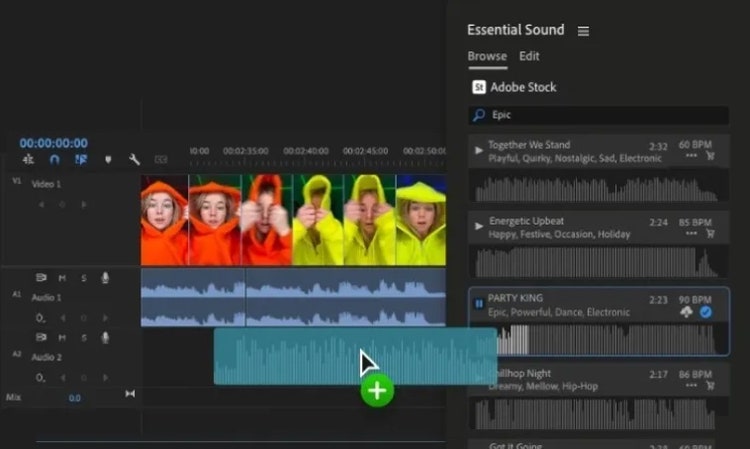750x449 pixels.
Task: Toggle sync lock on Audio 1
Action: tap(41, 278)
